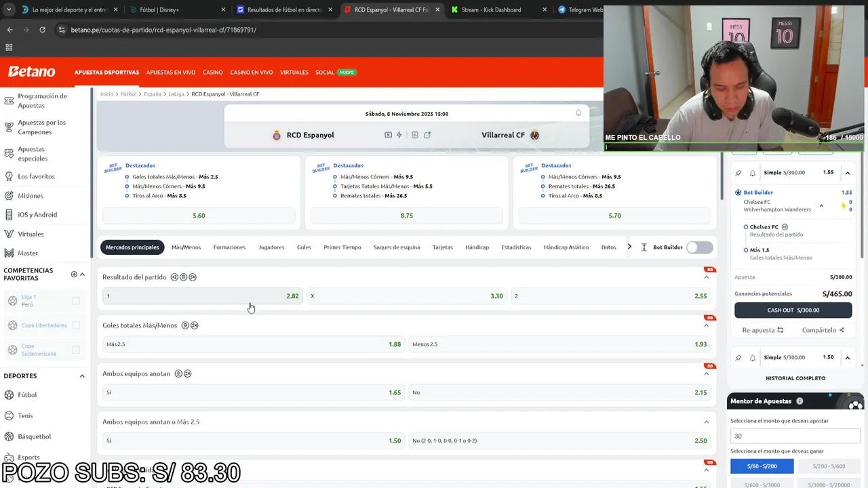Click the bet amount field showing 30
Screen dimensions: 868x488
pos(795,436)
